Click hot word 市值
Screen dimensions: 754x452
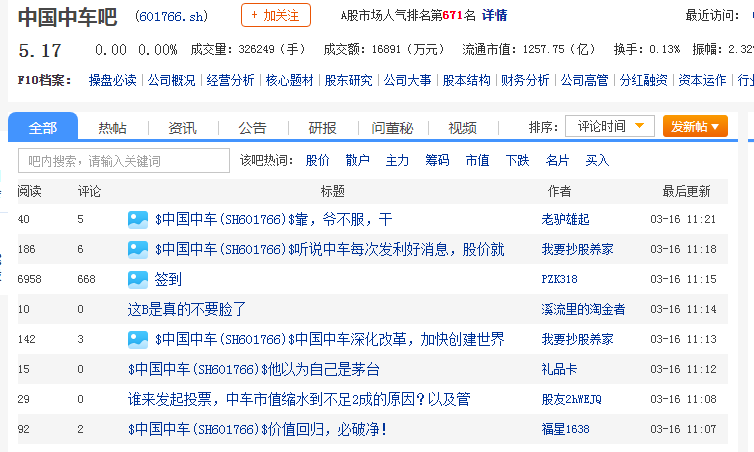477,160
